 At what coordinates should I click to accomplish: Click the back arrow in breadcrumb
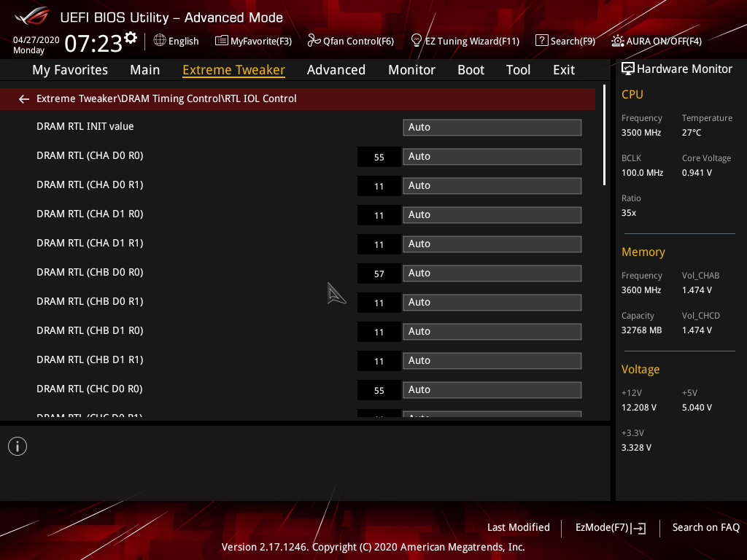click(24, 98)
